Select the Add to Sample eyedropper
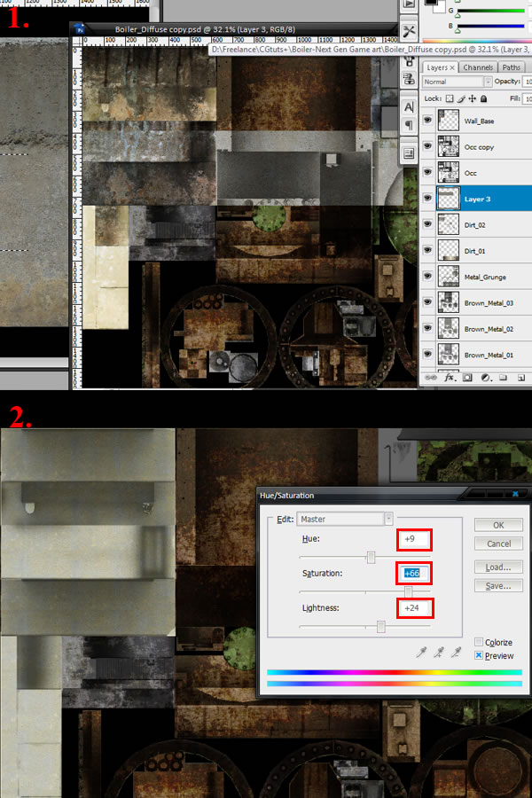This screenshot has height=798, width=532. (438, 653)
